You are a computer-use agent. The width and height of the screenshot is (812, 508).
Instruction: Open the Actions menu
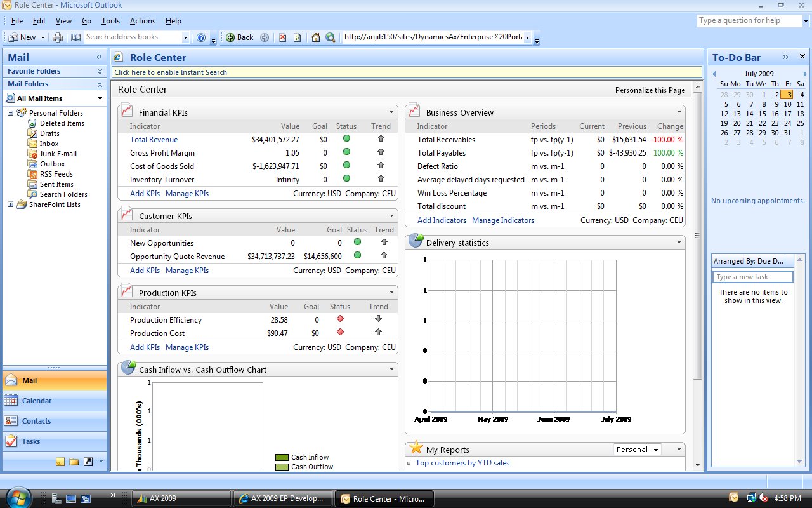coord(143,21)
